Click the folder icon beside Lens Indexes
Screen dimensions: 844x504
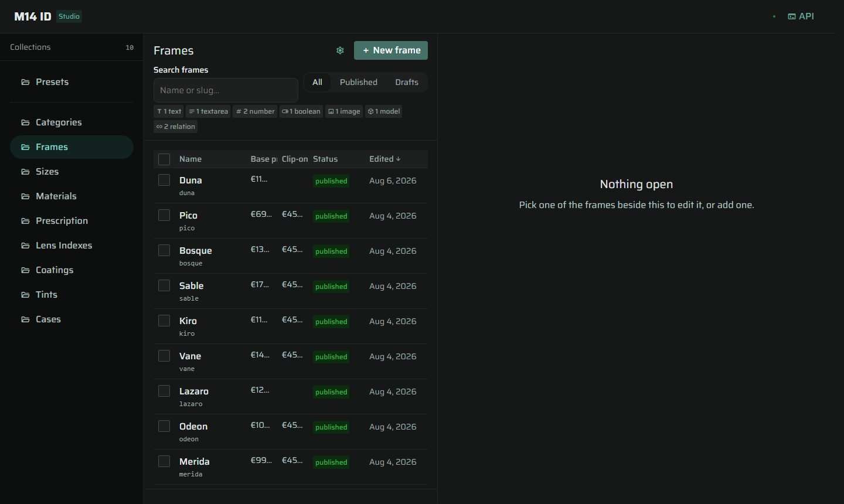(x=25, y=246)
